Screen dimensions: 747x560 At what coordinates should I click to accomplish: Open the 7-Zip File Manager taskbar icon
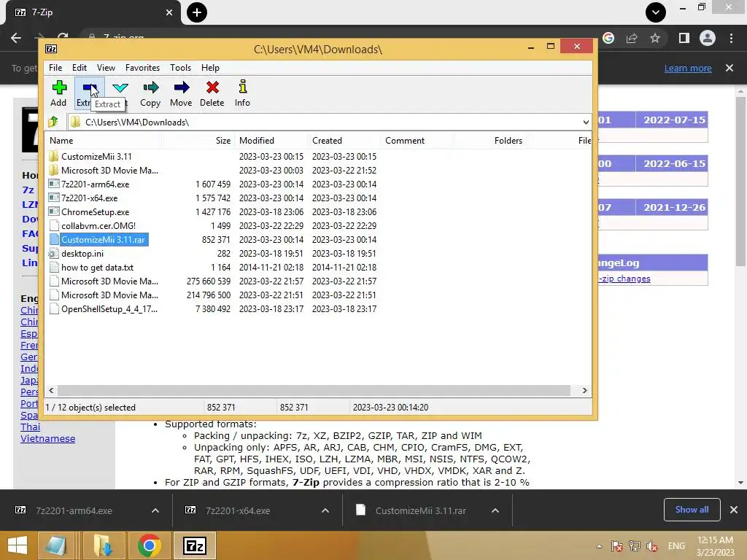tap(195, 545)
